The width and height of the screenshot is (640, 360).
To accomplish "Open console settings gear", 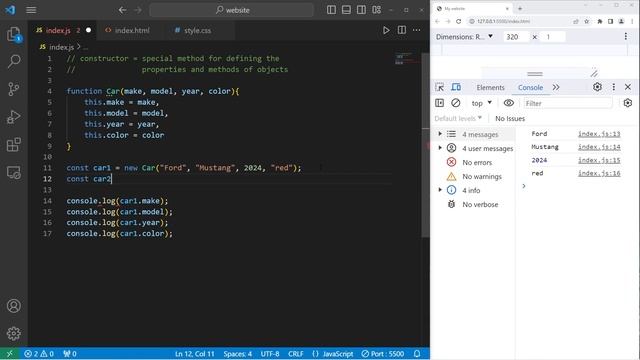I will click(628, 103).
